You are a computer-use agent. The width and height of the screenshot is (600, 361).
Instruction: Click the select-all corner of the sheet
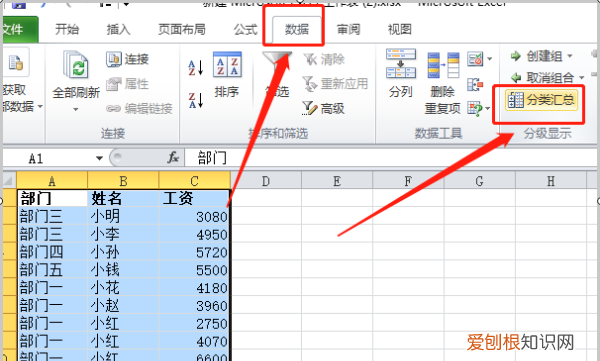tap(9, 181)
